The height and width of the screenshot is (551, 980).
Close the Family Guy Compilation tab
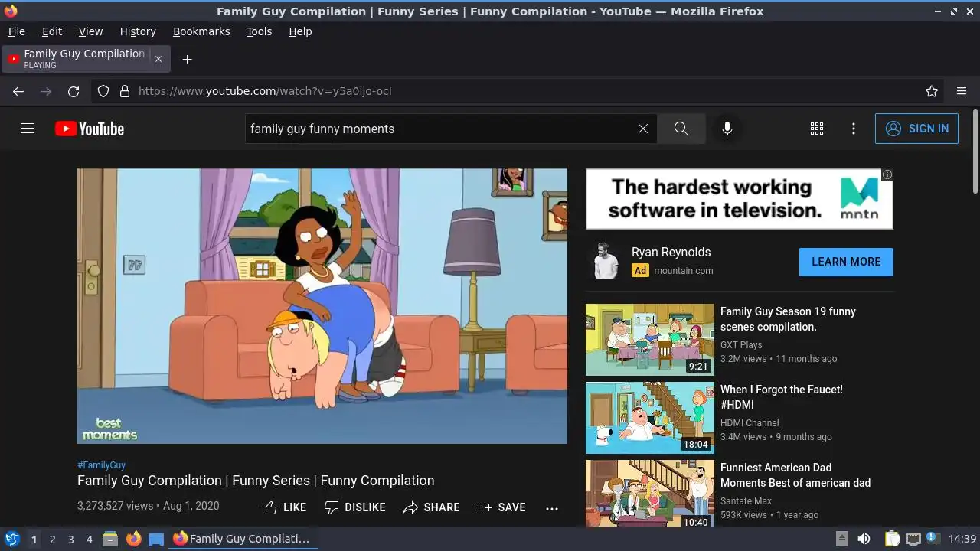[x=158, y=59]
